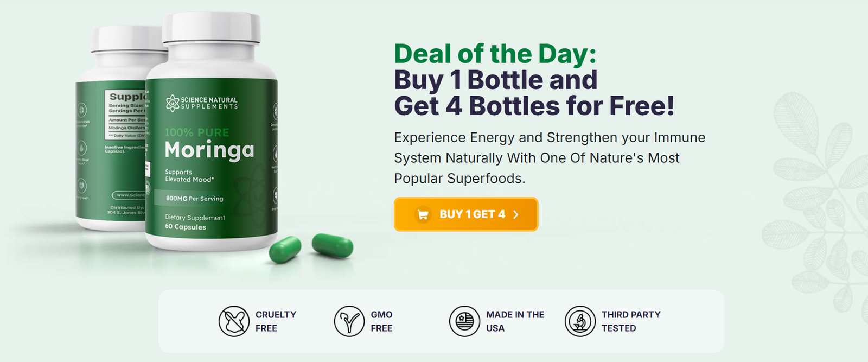Click the superfoods description paragraph
This screenshot has height=362, width=868.
tap(550, 158)
